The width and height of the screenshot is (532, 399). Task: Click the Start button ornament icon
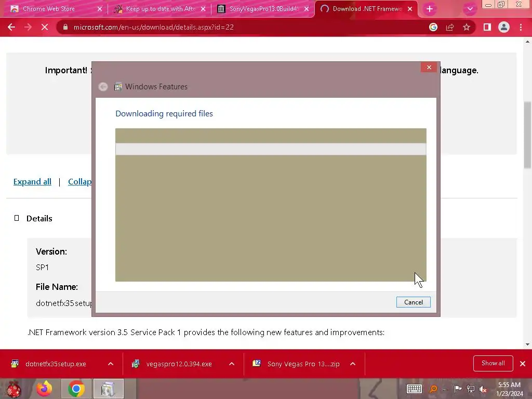pyautogui.click(x=13, y=389)
